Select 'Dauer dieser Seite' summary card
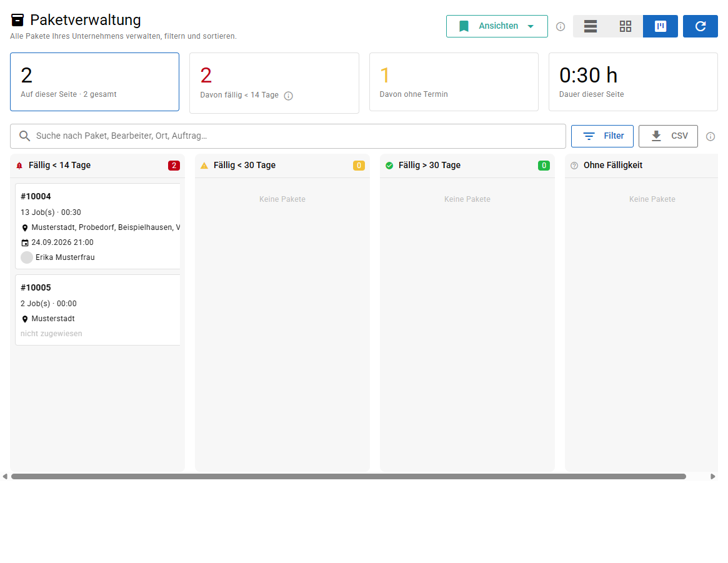The image size is (728, 563). tap(633, 82)
